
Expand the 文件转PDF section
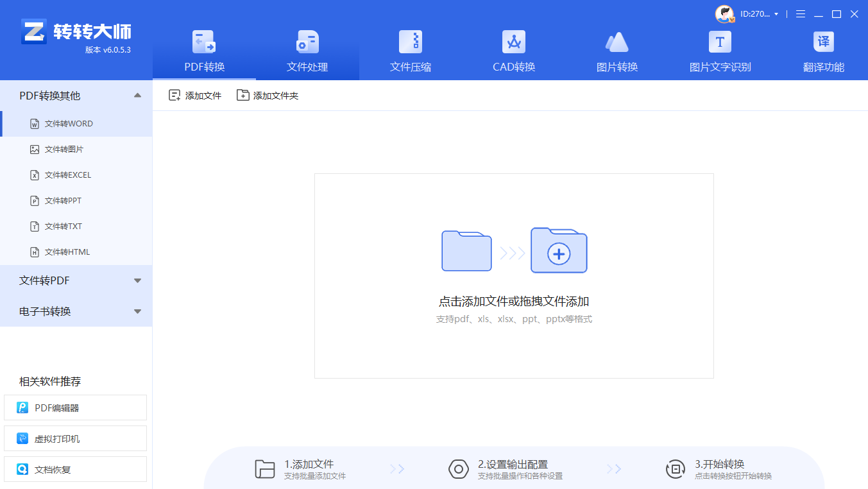(x=137, y=280)
